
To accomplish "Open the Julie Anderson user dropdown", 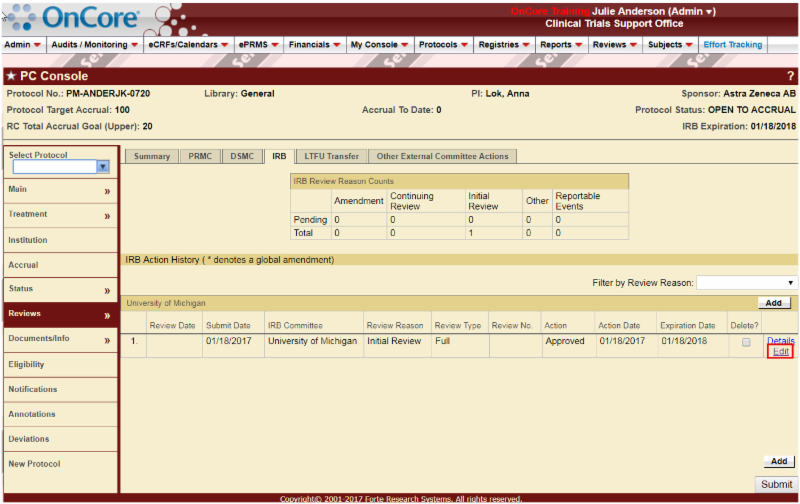I will coord(654,12).
